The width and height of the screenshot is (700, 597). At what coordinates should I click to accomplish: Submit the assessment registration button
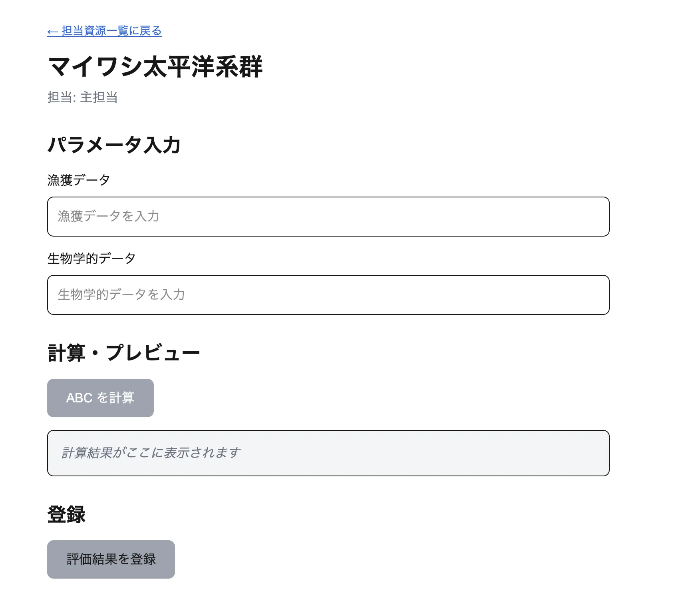click(x=111, y=559)
